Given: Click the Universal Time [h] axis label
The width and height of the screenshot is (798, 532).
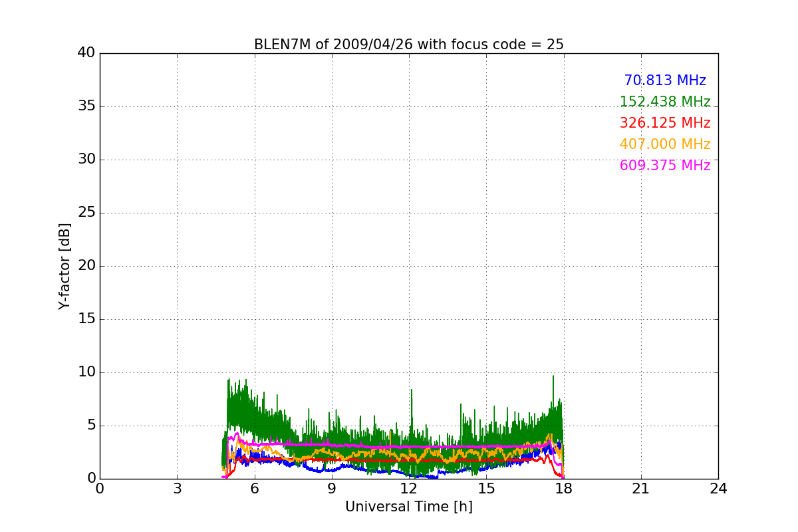Looking at the screenshot, I should 409,507.
